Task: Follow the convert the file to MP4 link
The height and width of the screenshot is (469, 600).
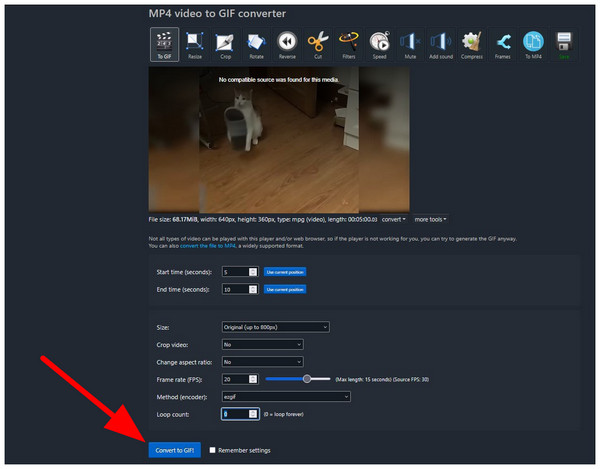Action: click(208, 246)
